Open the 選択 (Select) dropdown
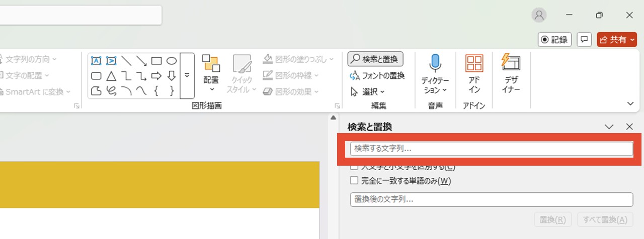 [x=367, y=92]
